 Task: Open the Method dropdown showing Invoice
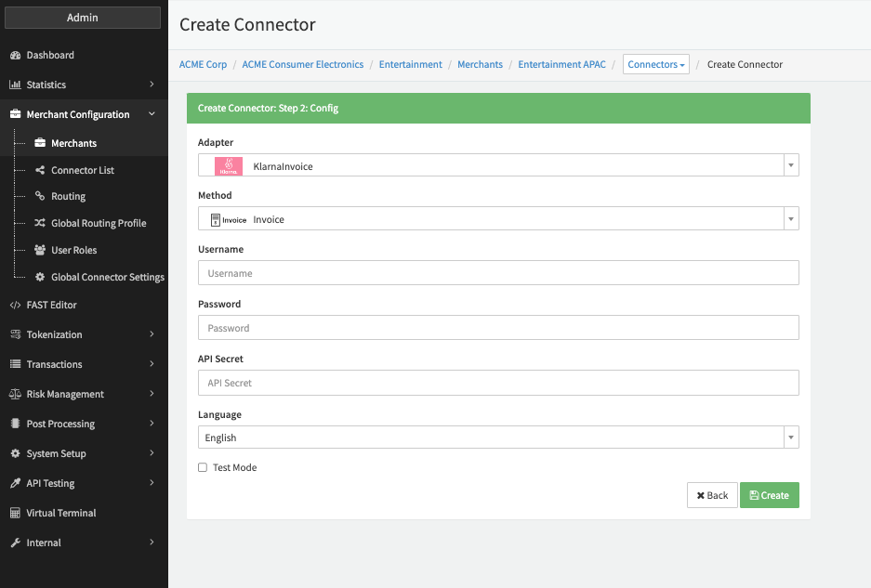click(x=498, y=219)
